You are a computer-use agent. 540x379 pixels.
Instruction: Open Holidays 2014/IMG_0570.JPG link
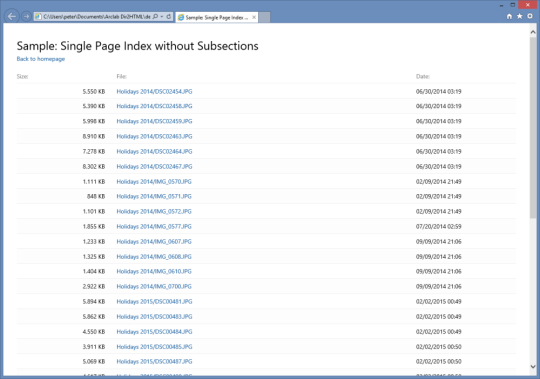coord(154,181)
